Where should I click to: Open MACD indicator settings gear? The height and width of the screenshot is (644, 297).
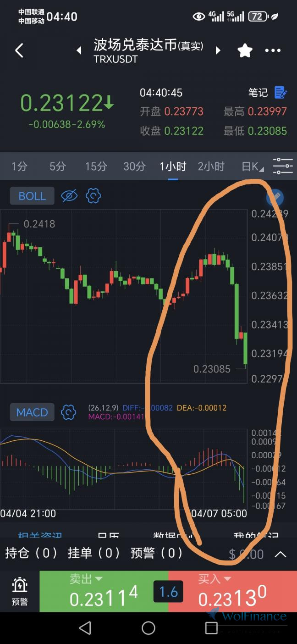(x=68, y=412)
